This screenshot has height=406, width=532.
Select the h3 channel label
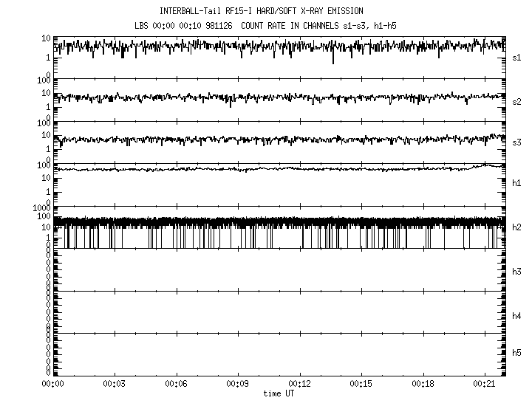(517, 272)
